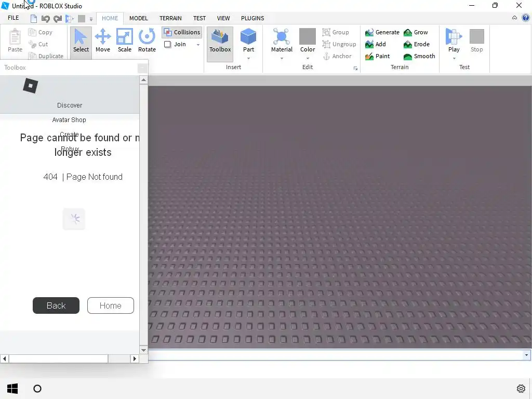This screenshot has width=532, height=399.
Task: Activate the Rotate tool
Action: click(x=147, y=41)
